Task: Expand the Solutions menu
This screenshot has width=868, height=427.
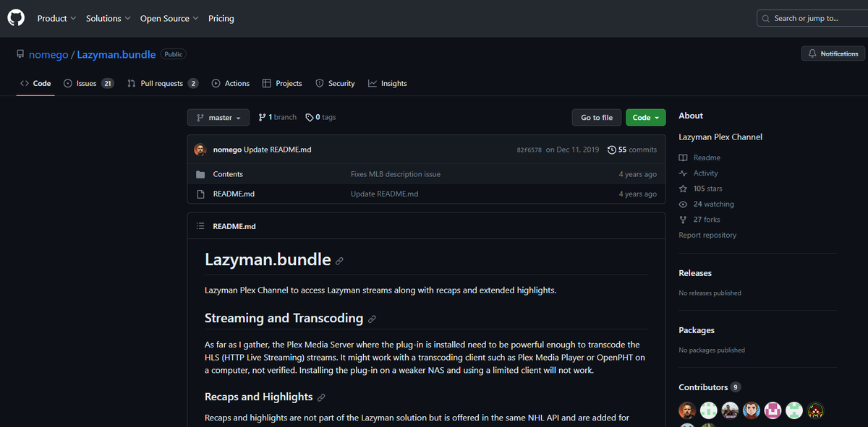Action: (x=108, y=18)
